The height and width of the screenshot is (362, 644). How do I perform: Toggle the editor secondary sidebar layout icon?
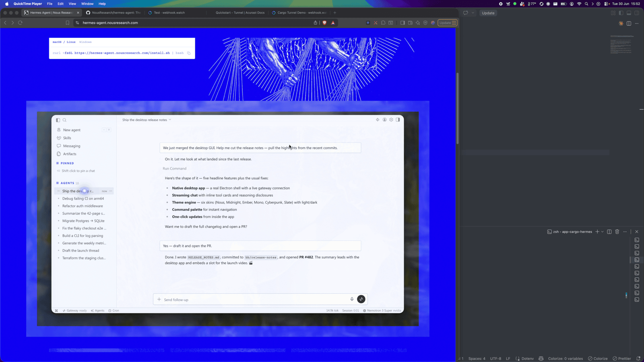pos(637,13)
